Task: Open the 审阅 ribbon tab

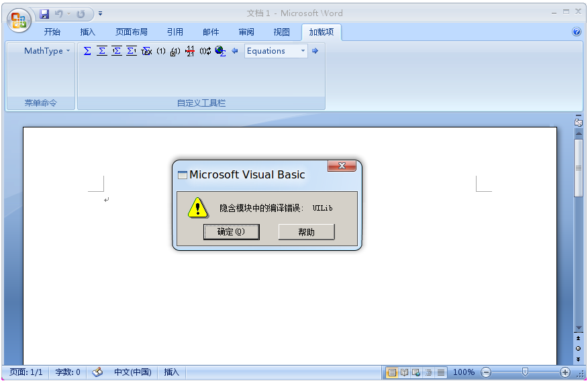Action: (x=246, y=32)
